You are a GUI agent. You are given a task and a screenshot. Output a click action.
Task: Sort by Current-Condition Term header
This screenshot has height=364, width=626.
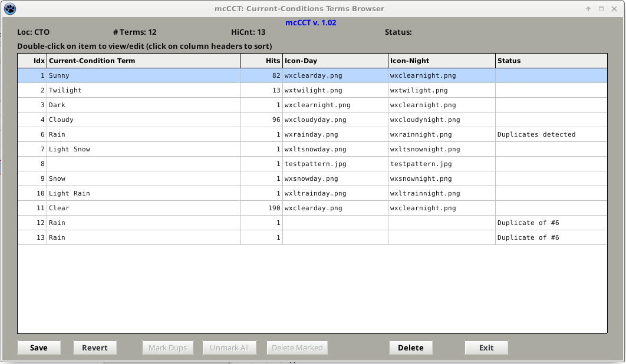143,61
